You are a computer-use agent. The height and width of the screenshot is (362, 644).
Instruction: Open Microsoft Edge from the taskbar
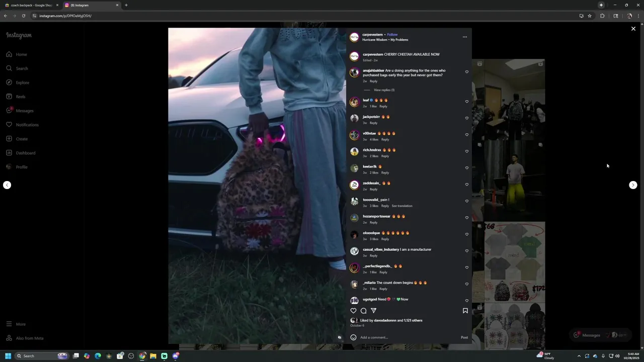click(x=98, y=356)
